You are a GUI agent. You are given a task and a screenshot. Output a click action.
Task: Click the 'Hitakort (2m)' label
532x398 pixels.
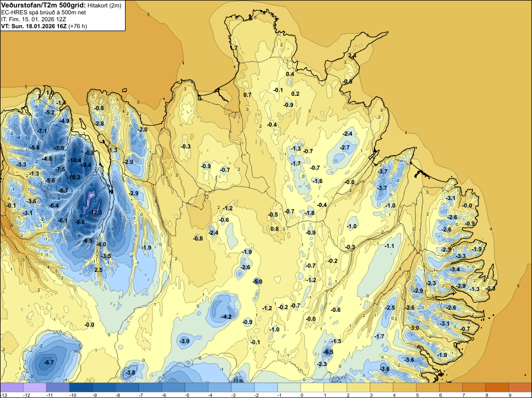tap(104, 5)
